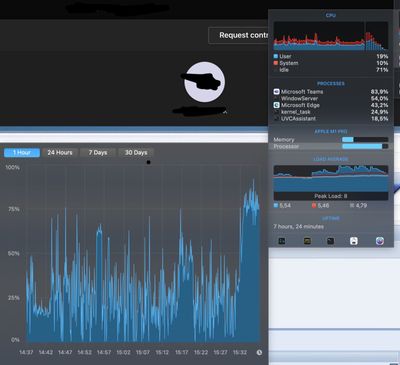Launch the Terminal icon in iStat footer
Screen dimensions: 400x365
pyautogui.click(x=330, y=241)
